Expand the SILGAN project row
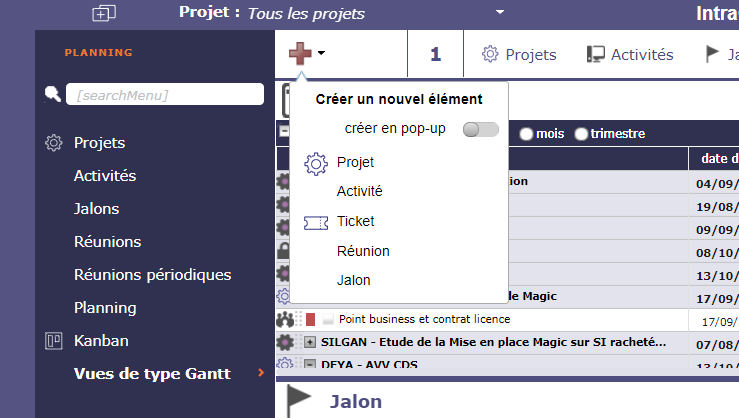The width and height of the screenshot is (739, 418). (x=310, y=342)
